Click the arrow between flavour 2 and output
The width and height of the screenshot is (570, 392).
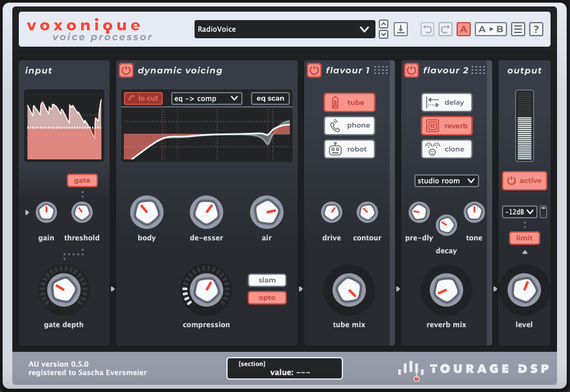click(x=495, y=289)
